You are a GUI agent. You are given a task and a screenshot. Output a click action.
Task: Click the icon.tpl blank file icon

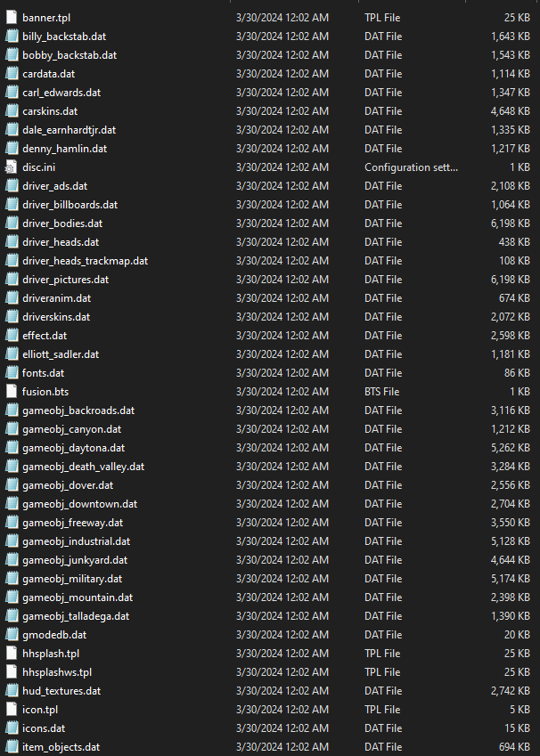tap(12, 710)
